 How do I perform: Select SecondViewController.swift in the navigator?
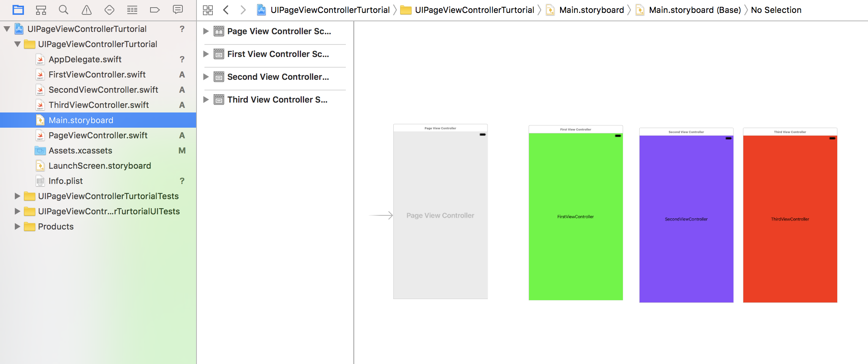[x=103, y=90]
